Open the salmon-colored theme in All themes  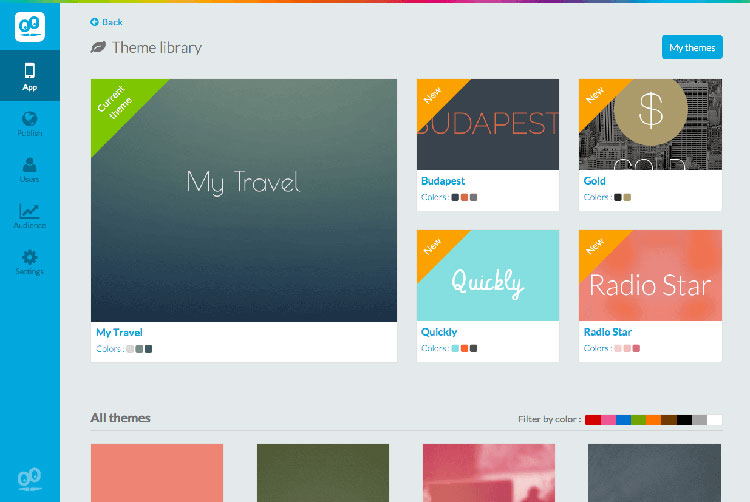tap(157, 472)
